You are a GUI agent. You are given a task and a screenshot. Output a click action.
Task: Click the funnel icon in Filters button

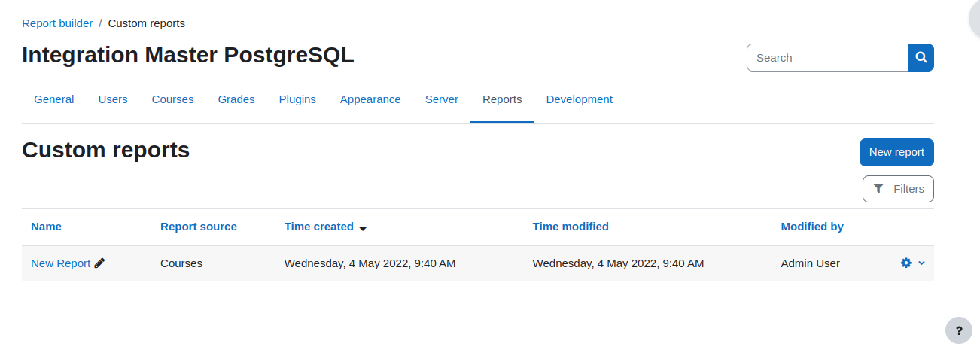coord(878,189)
